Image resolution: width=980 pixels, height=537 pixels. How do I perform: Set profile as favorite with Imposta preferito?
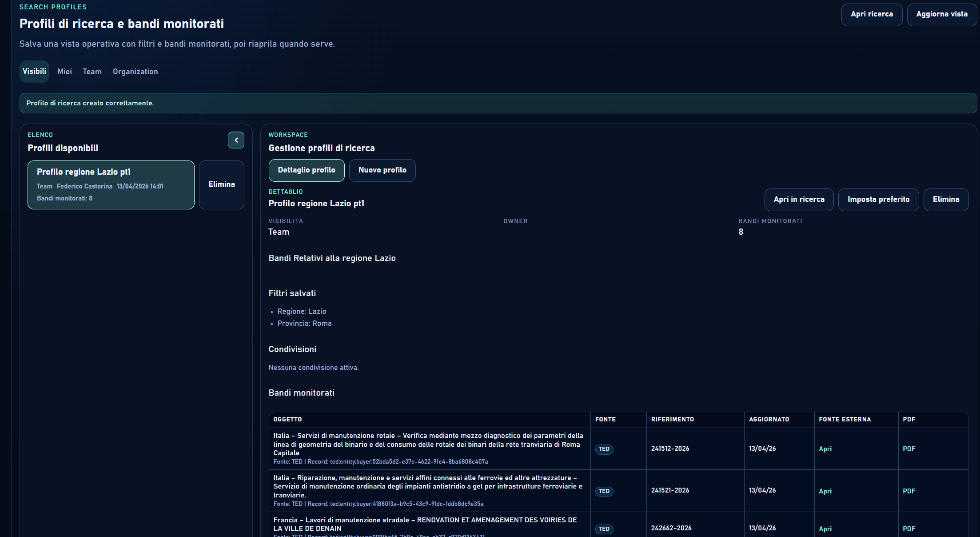pyautogui.click(x=878, y=200)
